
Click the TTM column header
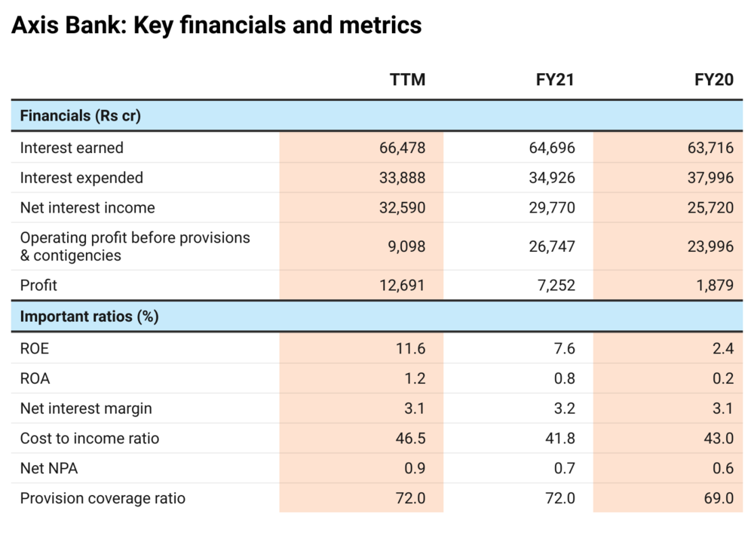(x=407, y=80)
